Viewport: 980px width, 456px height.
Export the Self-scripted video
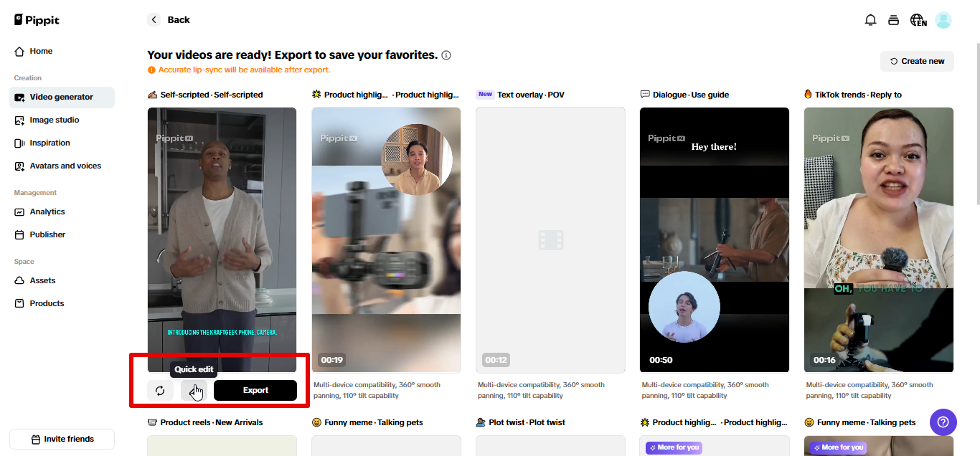pos(255,390)
